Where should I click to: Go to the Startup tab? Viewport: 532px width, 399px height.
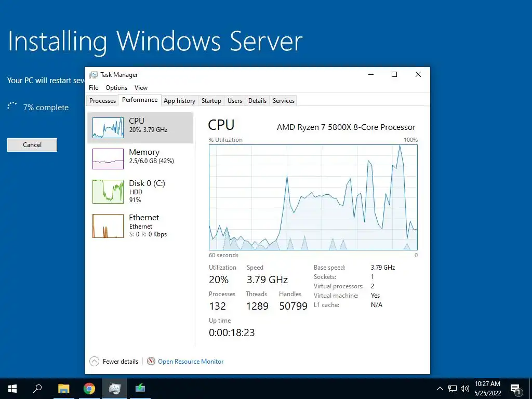(211, 101)
